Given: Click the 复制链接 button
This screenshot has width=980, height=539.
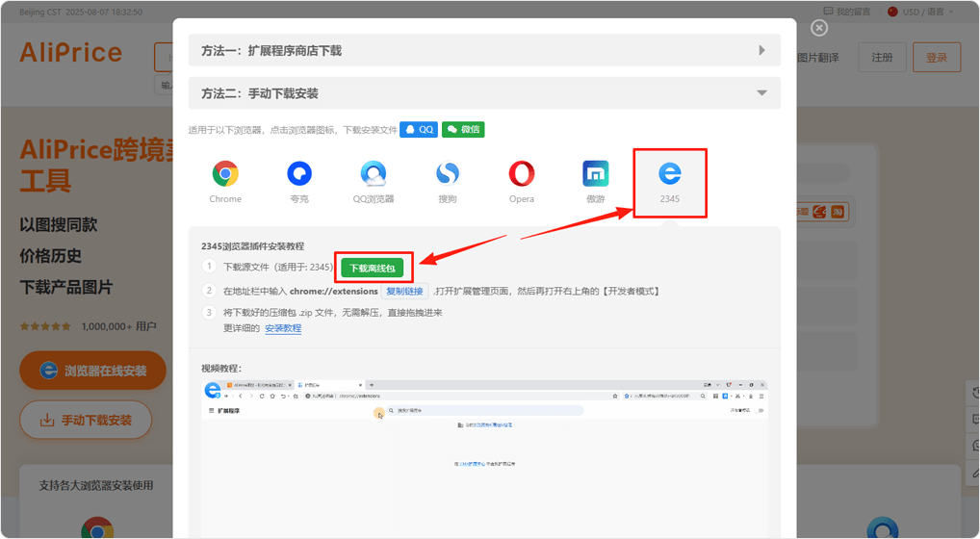Looking at the screenshot, I should [404, 291].
